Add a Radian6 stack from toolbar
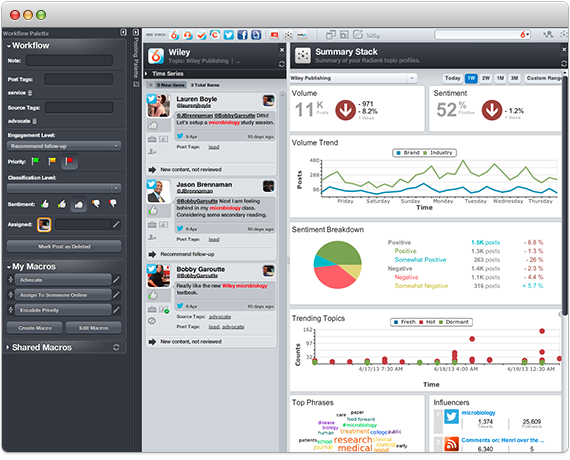The image size is (570, 460). (x=174, y=35)
